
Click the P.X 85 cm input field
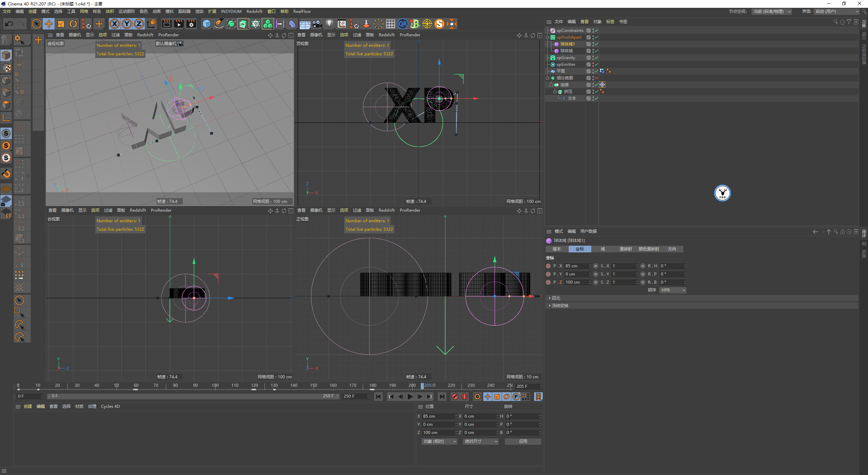click(x=576, y=266)
